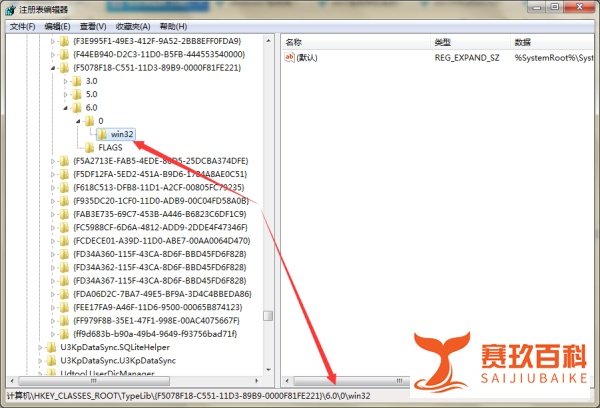
Task: Expand the 5.0 subkey
Action: (x=65, y=95)
